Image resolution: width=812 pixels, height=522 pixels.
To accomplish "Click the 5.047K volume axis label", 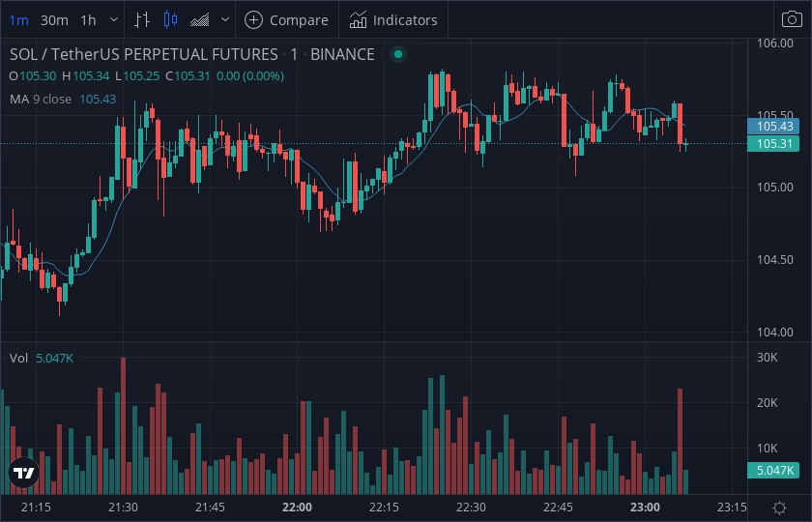I will 773,470.
